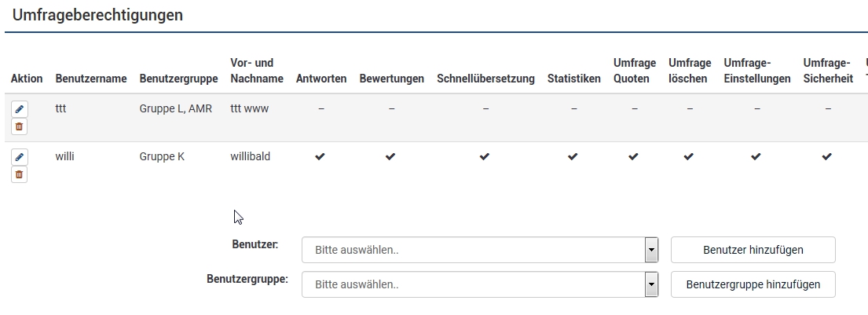The width and height of the screenshot is (868, 315).
Task: Click willi's Statistiken checkmark
Action: click(573, 157)
